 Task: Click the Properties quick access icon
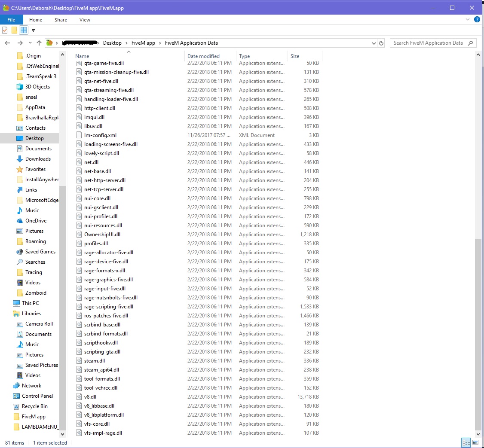[x=5, y=30]
